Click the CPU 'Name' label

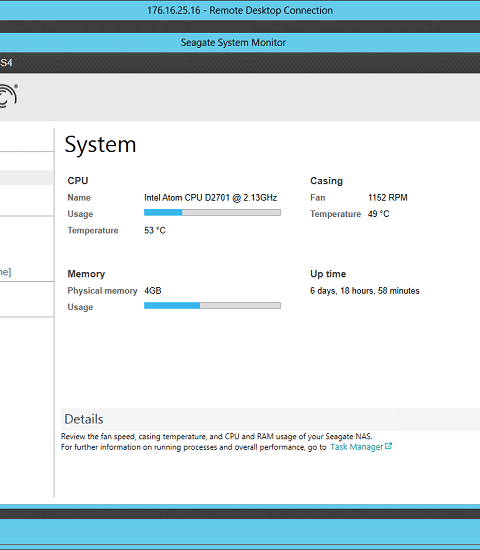[79, 197]
